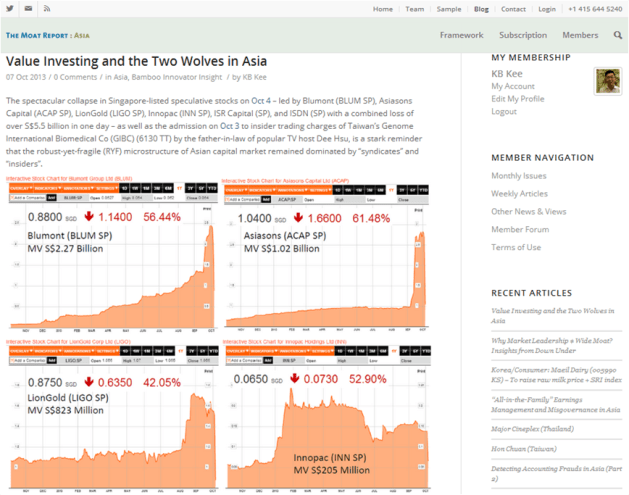Open the Subscription menu
The width and height of the screenshot is (629, 495).
523,35
